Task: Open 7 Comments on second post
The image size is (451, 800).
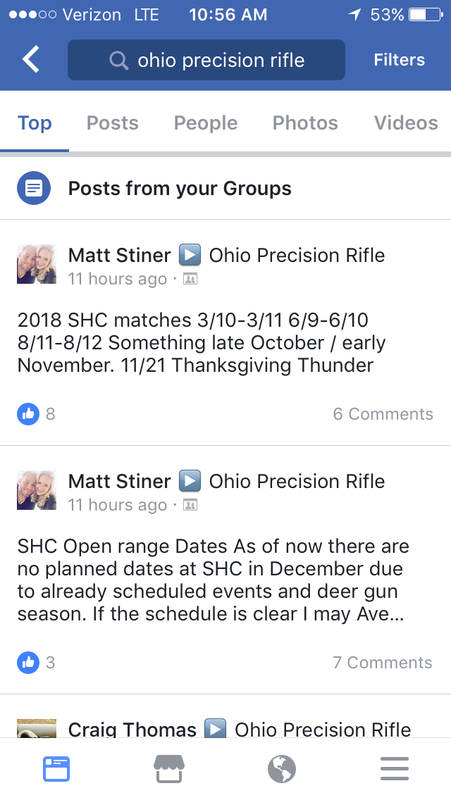Action: point(383,662)
